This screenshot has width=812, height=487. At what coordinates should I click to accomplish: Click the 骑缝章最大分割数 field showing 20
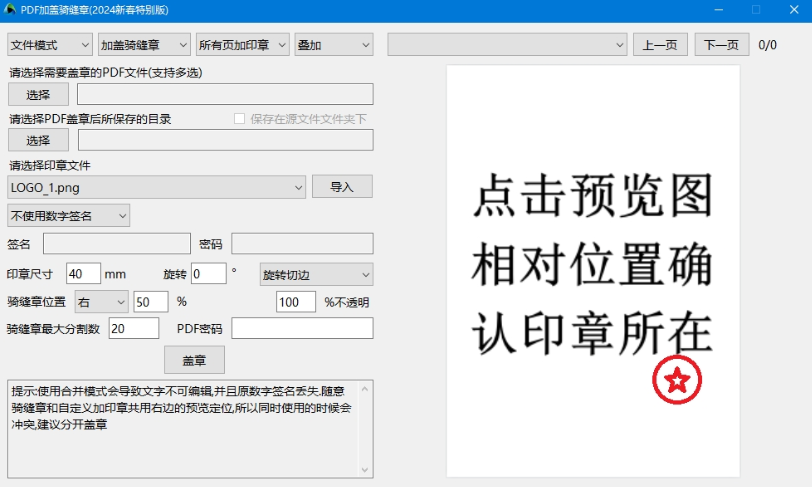[x=134, y=328]
